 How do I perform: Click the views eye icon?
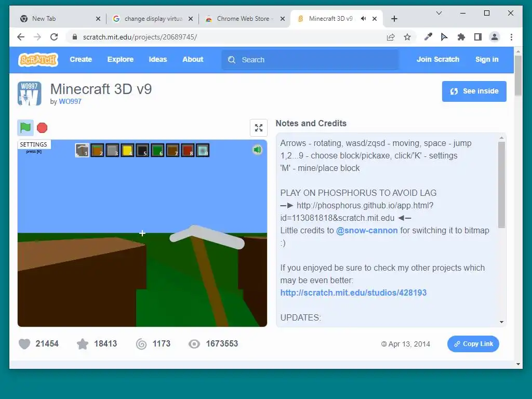point(194,344)
